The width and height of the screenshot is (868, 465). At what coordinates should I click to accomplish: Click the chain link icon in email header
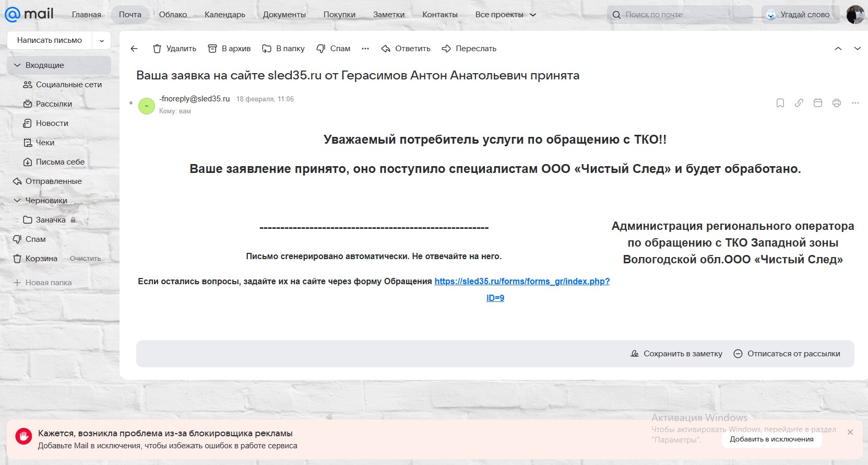799,103
